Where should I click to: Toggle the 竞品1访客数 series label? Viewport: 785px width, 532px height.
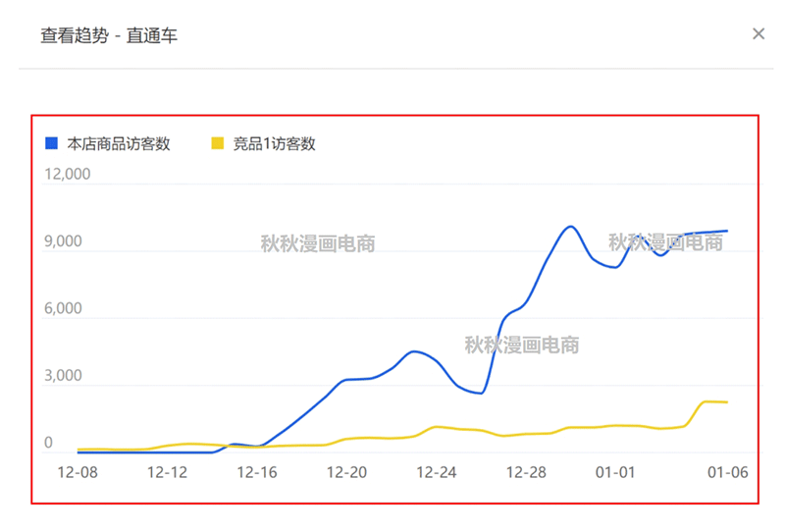point(274,143)
